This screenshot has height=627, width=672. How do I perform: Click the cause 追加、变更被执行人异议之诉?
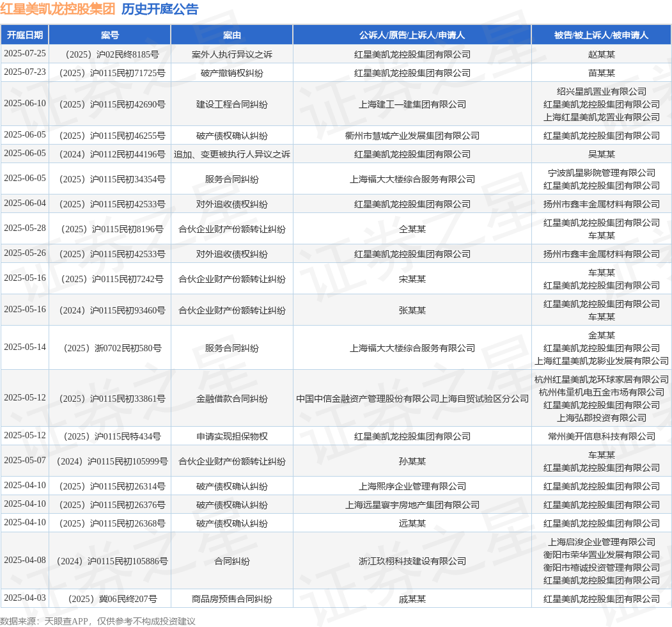[x=232, y=154]
